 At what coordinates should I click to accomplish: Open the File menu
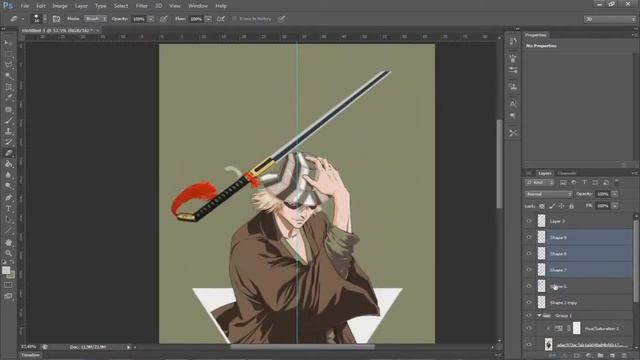pyautogui.click(x=25, y=6)
